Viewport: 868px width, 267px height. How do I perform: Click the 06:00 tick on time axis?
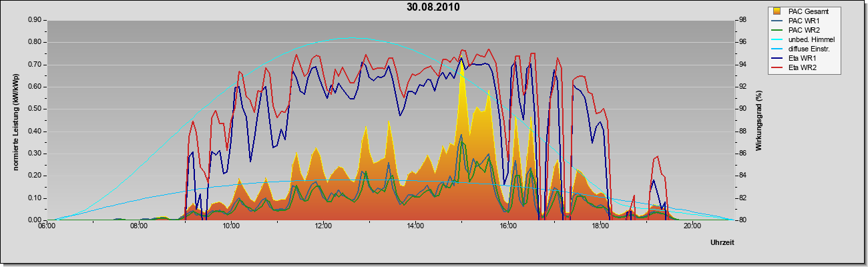coord(47,226)
